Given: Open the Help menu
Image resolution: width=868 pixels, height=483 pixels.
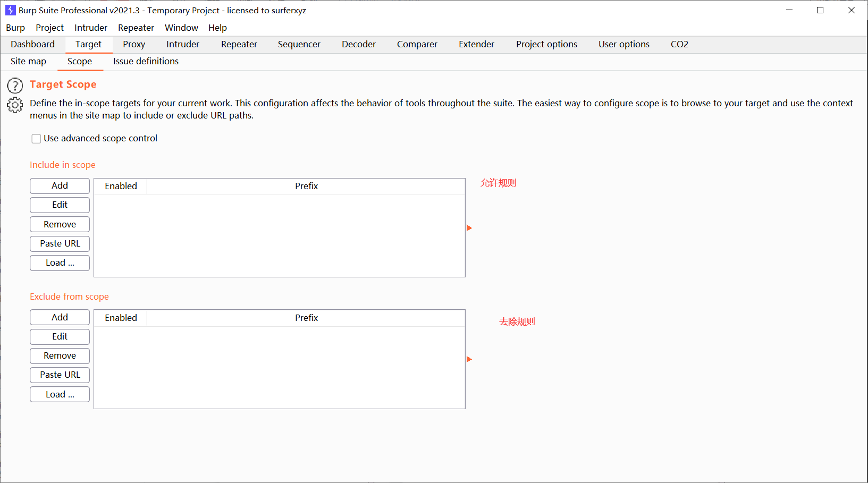Looking at the screenshot, I should [217, 28].
